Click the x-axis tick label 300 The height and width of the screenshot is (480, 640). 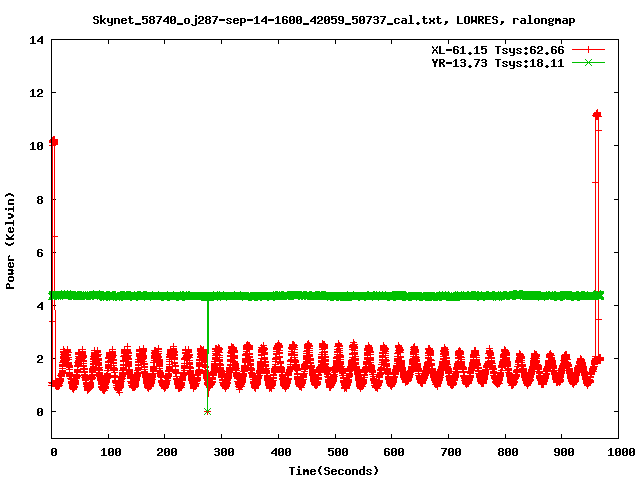tap(224, 452)
